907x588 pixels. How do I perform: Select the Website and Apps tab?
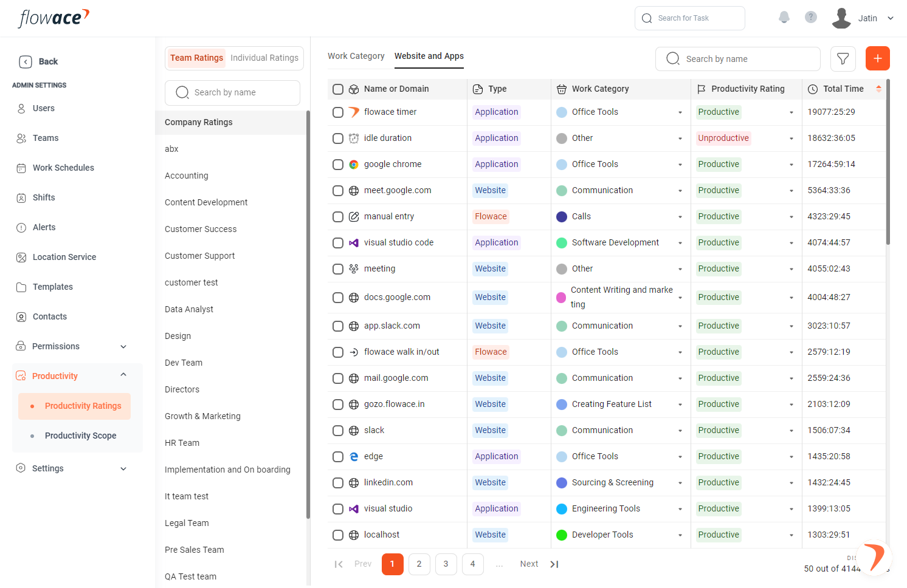click(429, 56)
